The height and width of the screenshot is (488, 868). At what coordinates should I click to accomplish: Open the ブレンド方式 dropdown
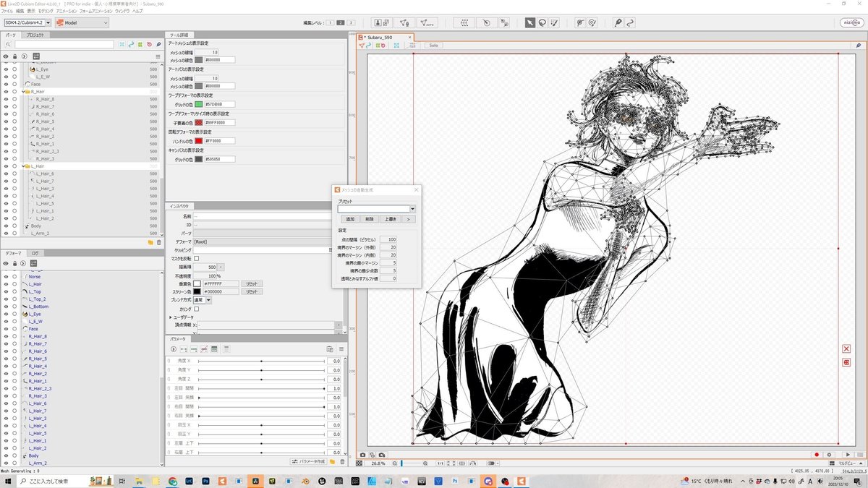(202, 300)
